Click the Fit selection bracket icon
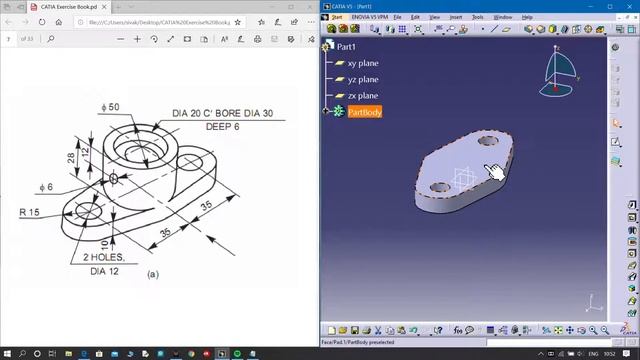This screenshot has width=640, height=360. coord(418,29)
